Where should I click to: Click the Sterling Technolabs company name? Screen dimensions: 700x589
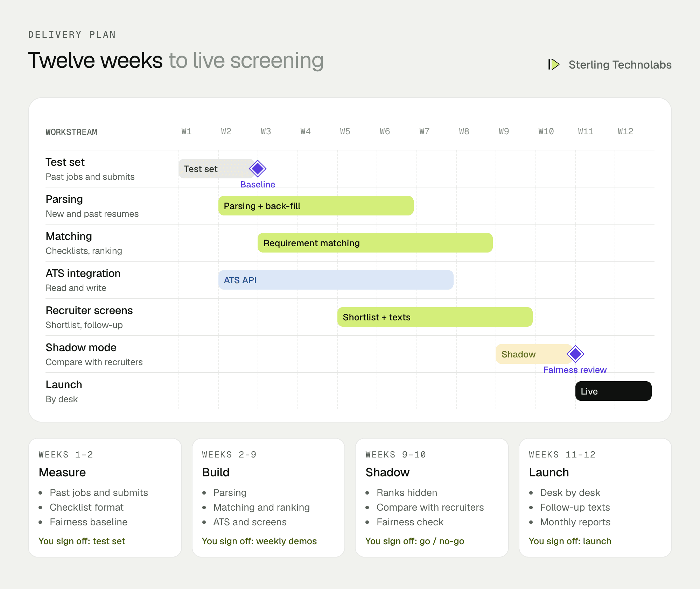coord(620,65)
